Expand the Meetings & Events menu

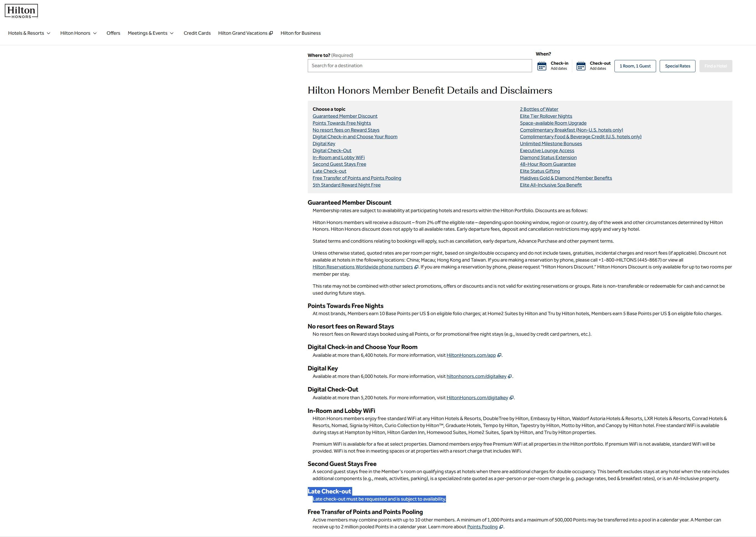151,33
